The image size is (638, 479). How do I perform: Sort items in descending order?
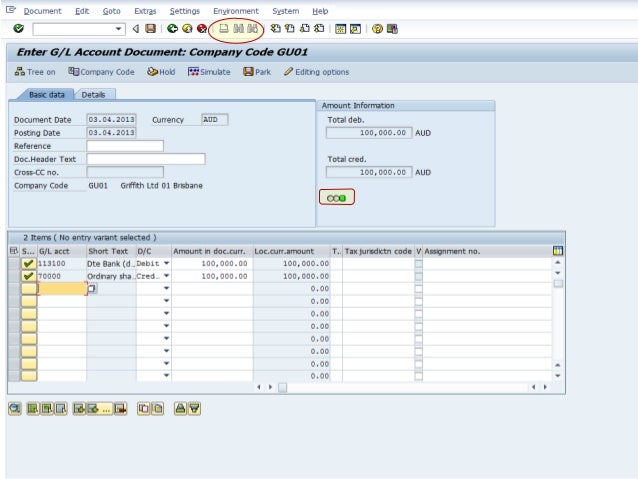pos(194,408)
